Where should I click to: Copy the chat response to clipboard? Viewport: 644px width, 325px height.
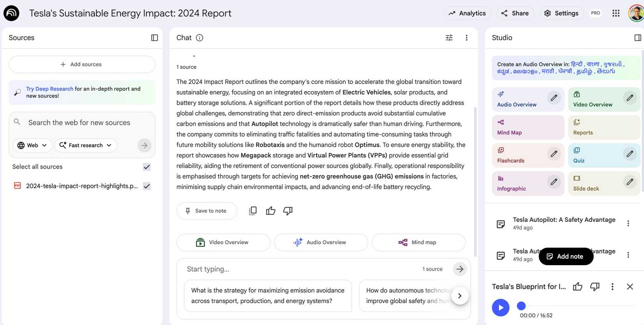pos(253,211)
